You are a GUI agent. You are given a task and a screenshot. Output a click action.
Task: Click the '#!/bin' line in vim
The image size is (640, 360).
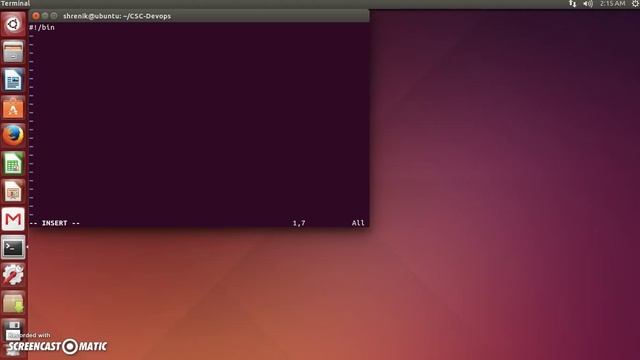pos(42,27)
